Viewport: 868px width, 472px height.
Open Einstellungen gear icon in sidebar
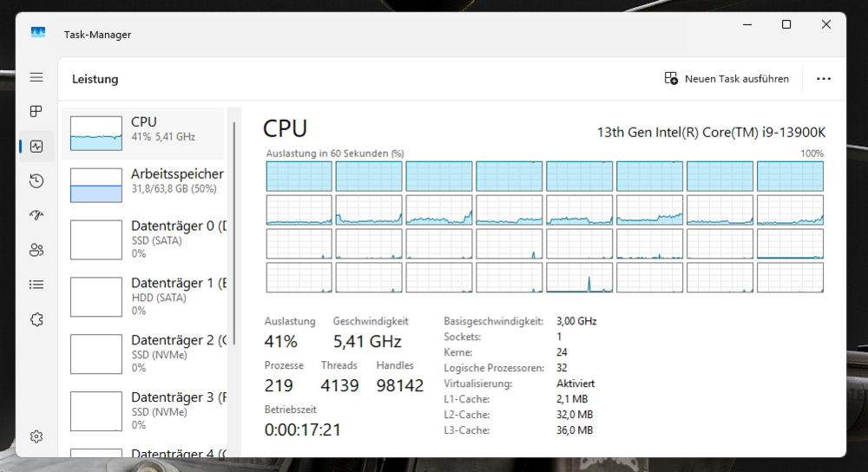[36, 436]
